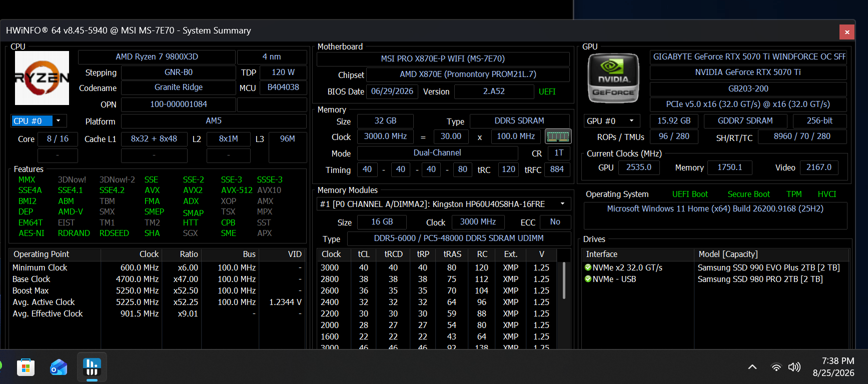Image resolution: width=868 pixels, height=384 pixels.
Task: Click the 3000.0 MHz memory clock value
Action: pyautogui.click(x=385, y=136)
